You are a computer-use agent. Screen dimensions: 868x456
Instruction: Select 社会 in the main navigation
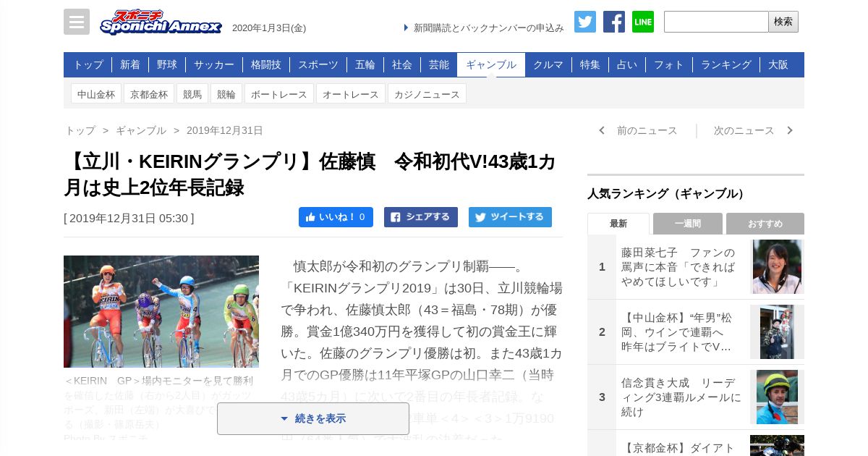(x=402, y=64)
